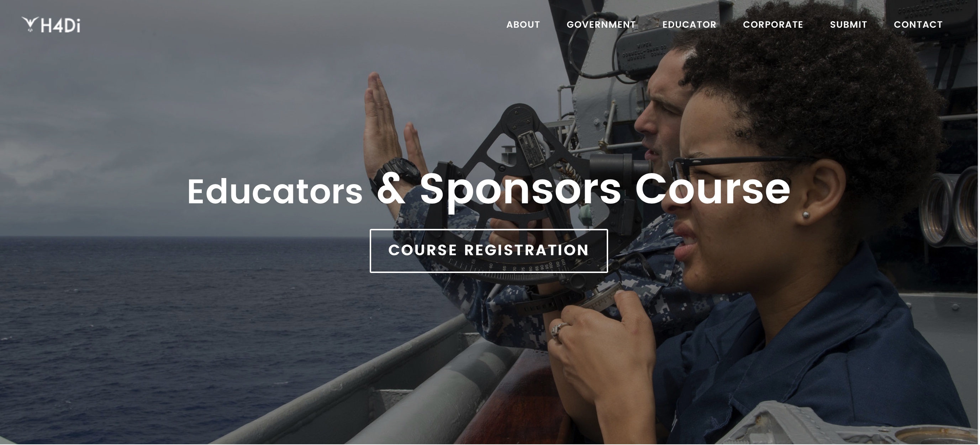
Task: Click the COURSE REGISTRATION button
Action: click(489, 251)
